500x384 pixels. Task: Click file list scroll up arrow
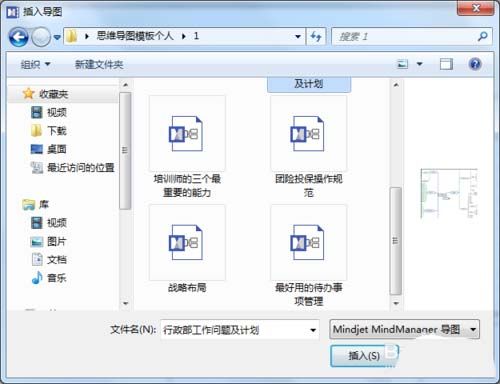coord(396,85)
